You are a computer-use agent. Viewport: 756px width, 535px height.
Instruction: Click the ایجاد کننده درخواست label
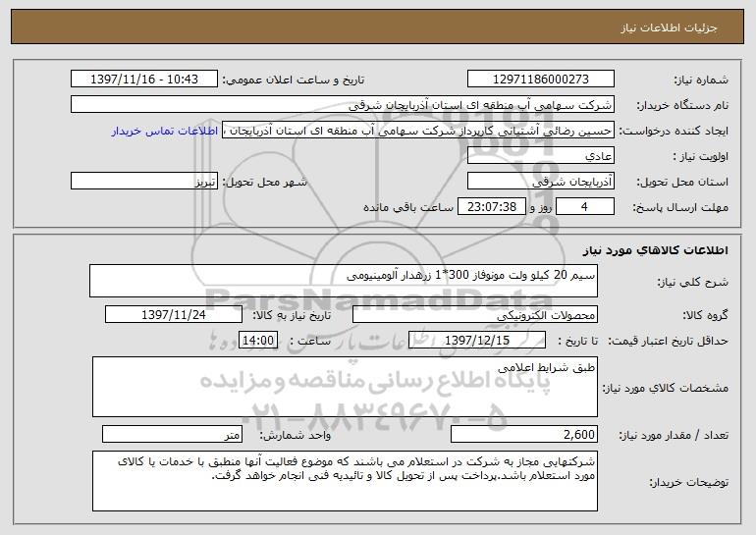coord(674,132)
